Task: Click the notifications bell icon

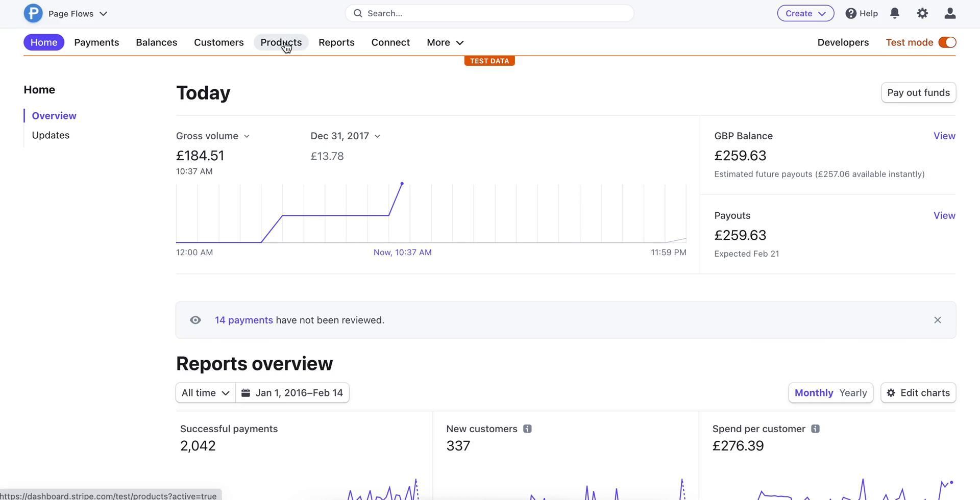Action: point(894,14)
